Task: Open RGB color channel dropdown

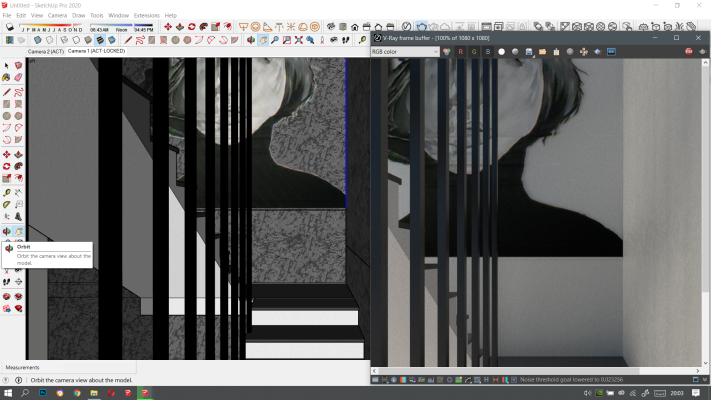Action: point(405,52)
